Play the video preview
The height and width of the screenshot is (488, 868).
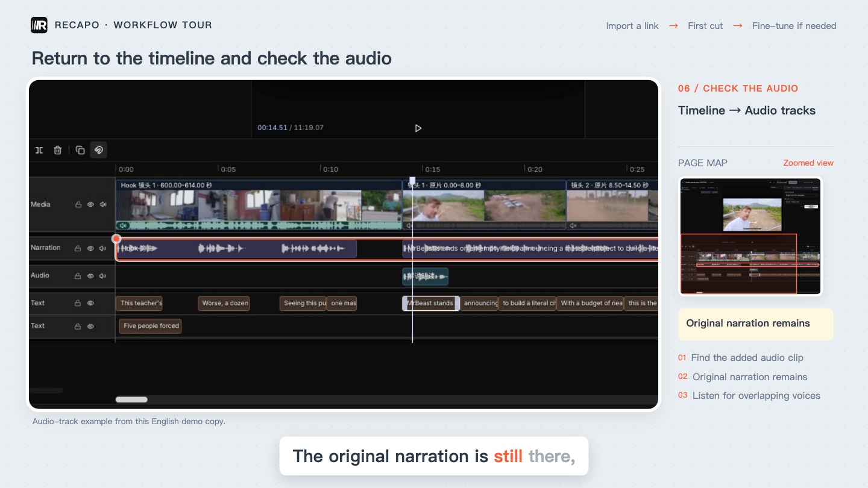418,128
